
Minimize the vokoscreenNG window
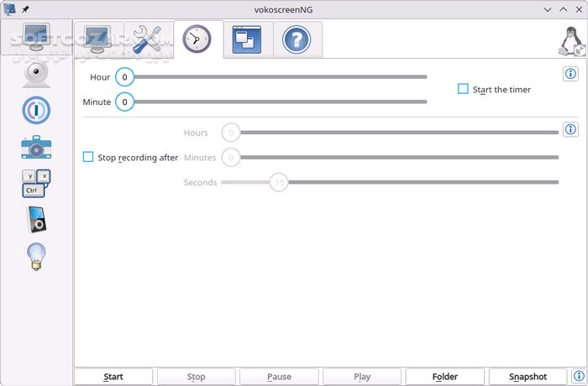click(548, 10)
